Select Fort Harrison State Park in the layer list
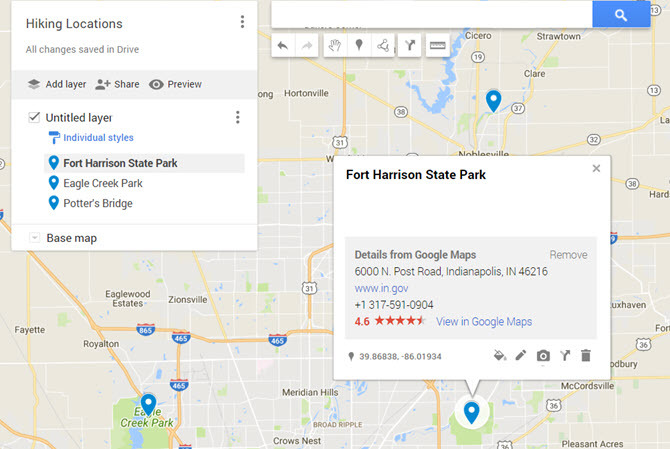 (144, 163)
